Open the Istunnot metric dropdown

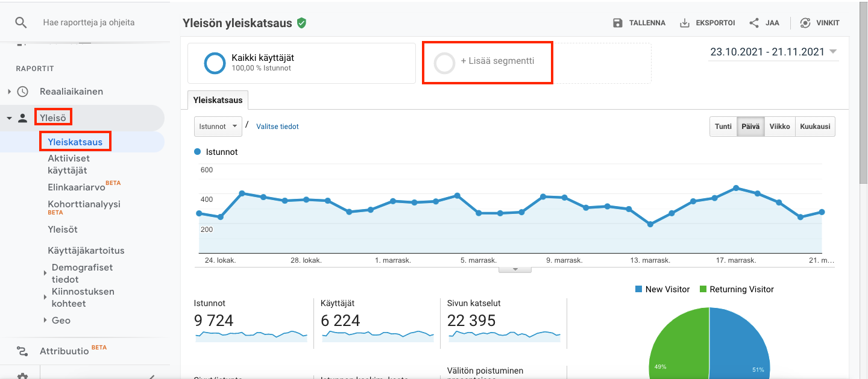click(218, 127)
